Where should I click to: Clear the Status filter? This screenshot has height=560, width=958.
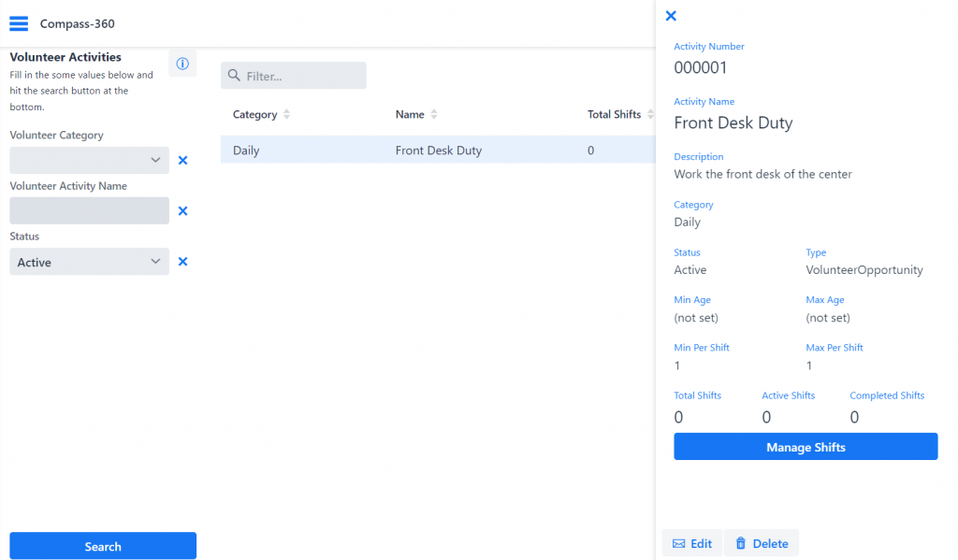182,262
